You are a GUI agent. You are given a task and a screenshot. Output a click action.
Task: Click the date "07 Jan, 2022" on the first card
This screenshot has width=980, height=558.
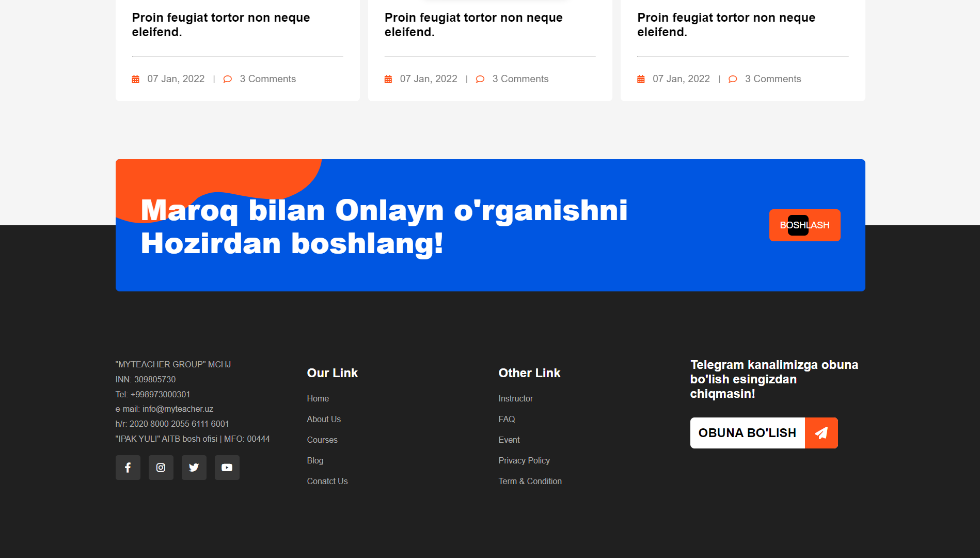176,79
